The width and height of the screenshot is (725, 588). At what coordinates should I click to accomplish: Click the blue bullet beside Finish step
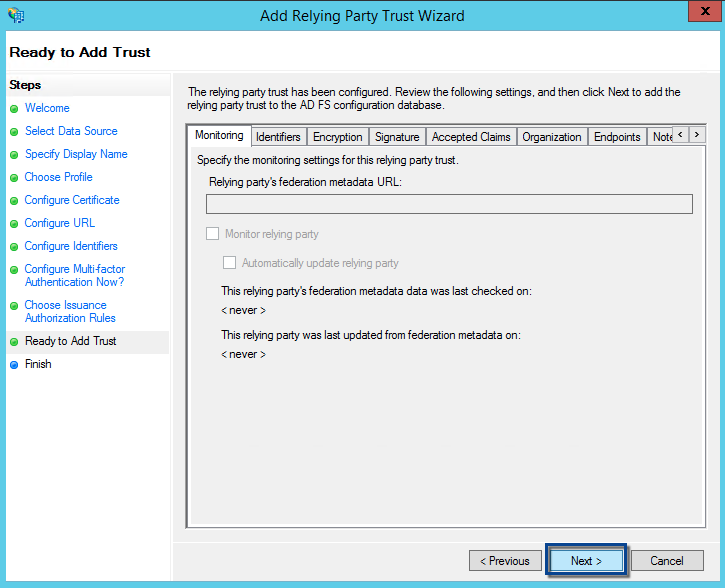pyautogui.click(x=14, y=365)
